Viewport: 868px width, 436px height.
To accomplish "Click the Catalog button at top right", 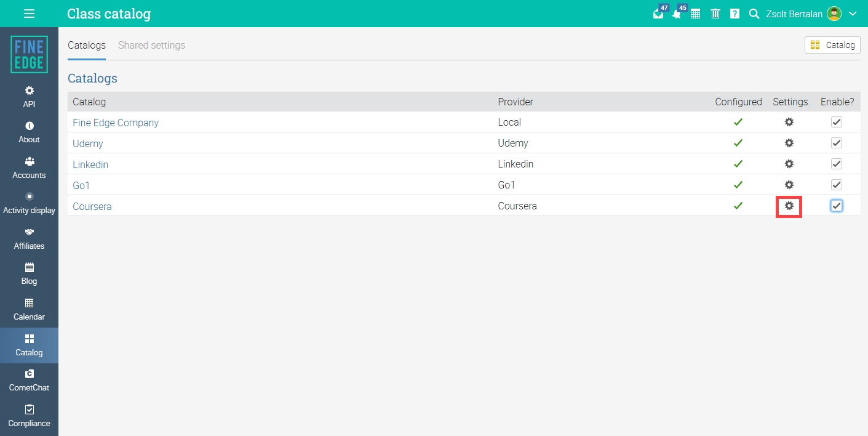I will pyautogui.click(x=832, y=45).
